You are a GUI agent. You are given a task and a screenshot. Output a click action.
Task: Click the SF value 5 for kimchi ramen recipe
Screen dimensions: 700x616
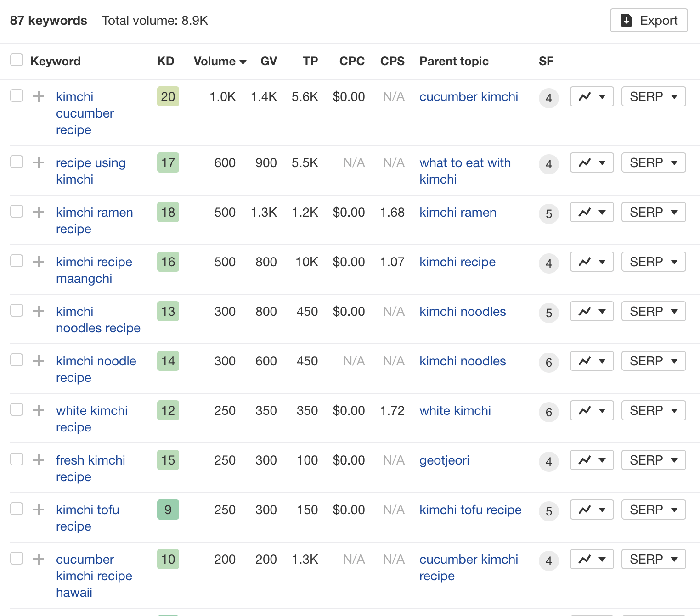[548, 214]
